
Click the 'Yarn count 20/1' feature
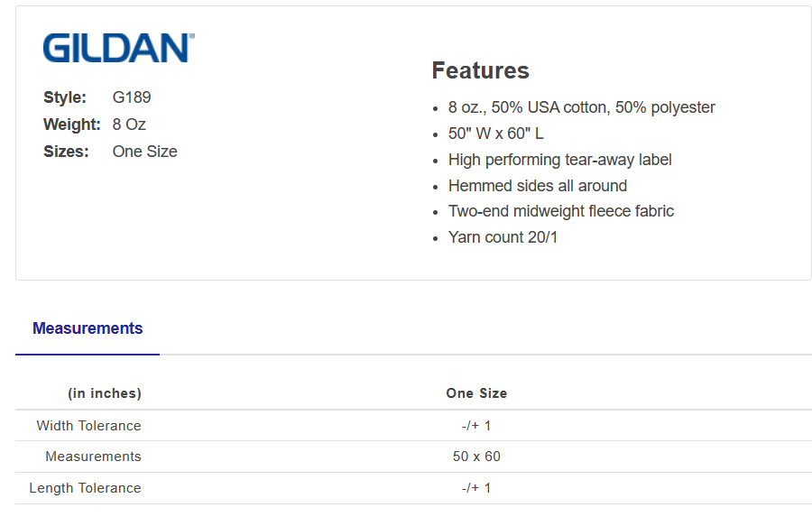coord(503,237)
